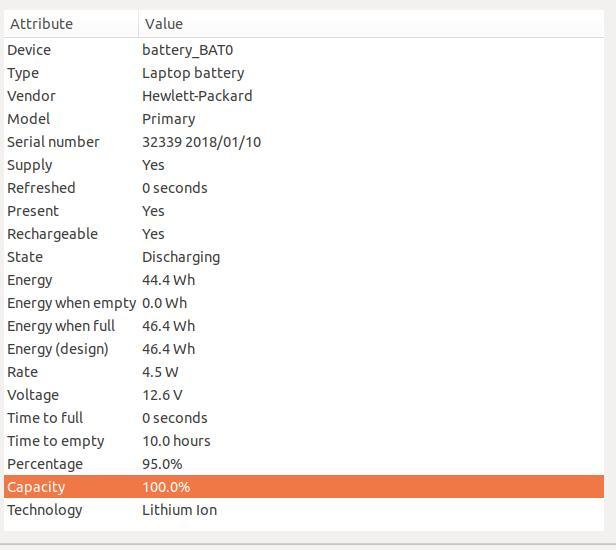
Task: Select the Technology Lithium Ion row
Action: [x=304, y=510]
